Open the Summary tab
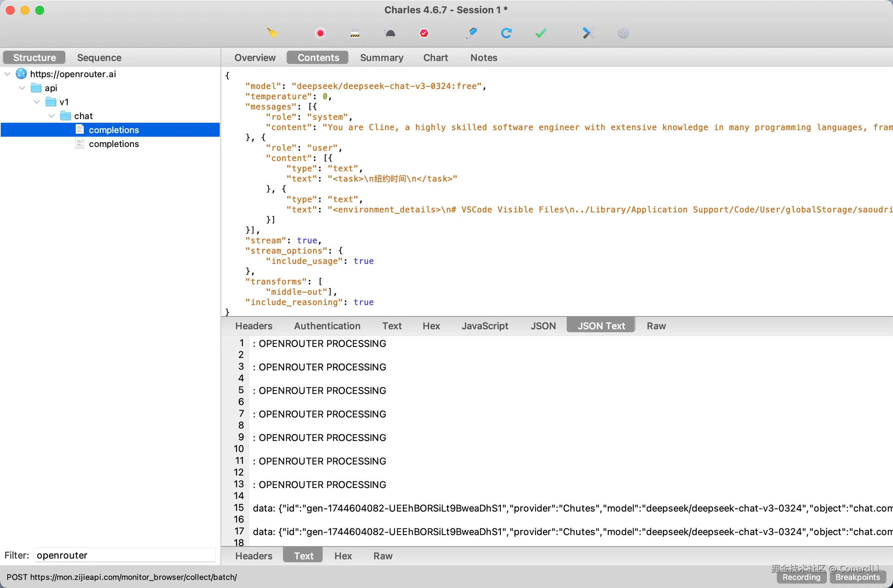Viewport: 893px width, 588px height. [x=381, y=57]
